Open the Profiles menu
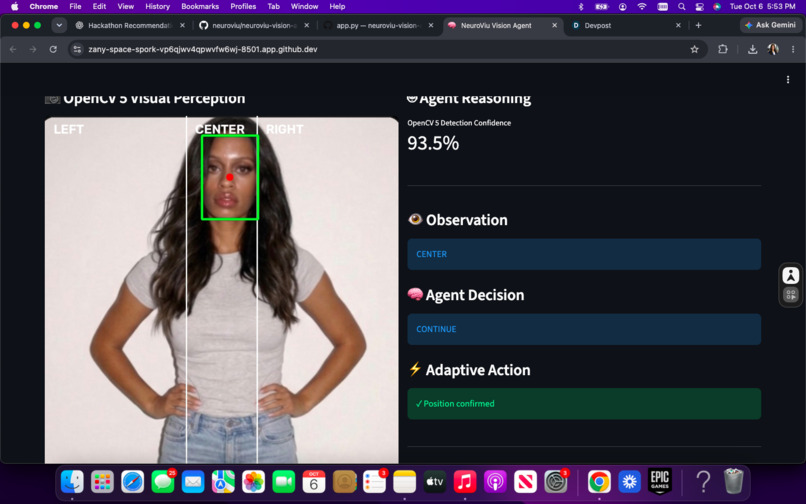 tap(243, 6)
